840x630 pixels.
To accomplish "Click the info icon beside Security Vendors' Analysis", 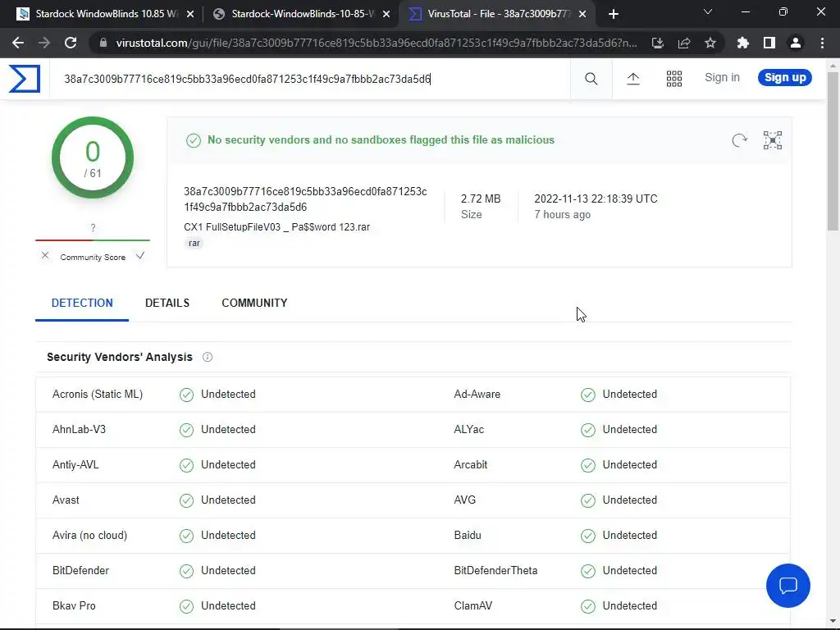I will (208, 358).
